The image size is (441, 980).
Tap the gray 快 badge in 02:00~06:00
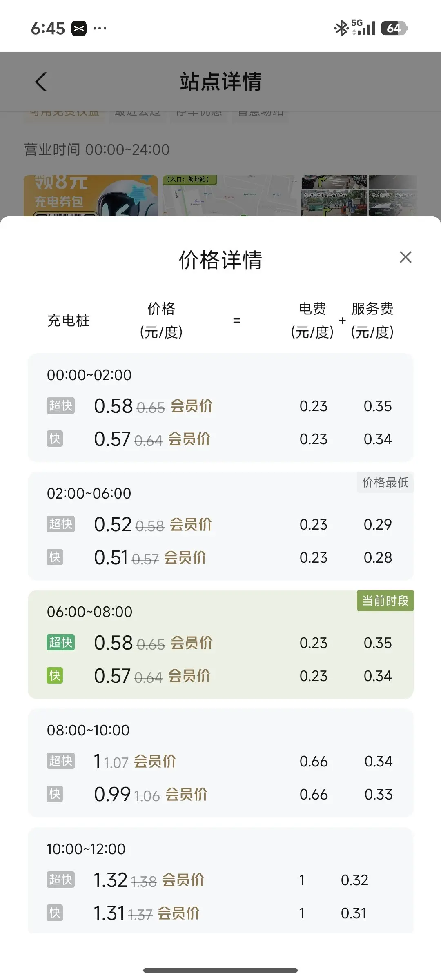(55, 557)
